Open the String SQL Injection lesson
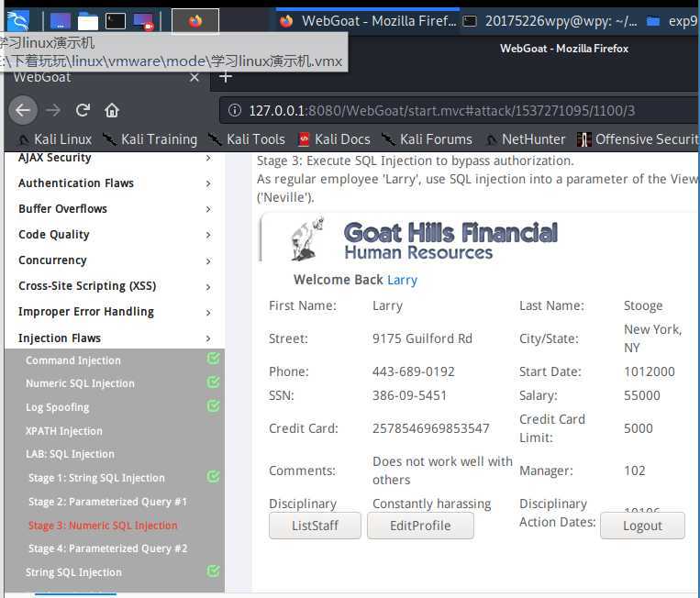This screenshot has height=598, width=700. tap(73, 572)
